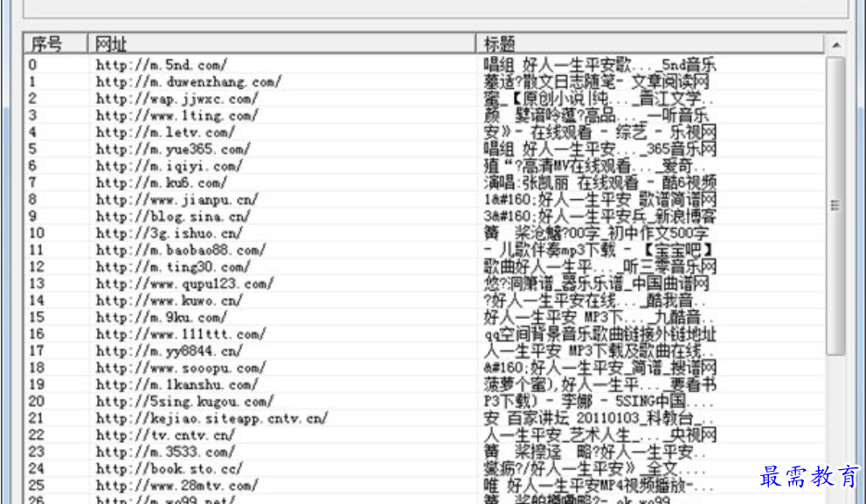Click title ending 歌谱简谱网
The width and height of the screenshot is (866, 504).
point(599,199)
